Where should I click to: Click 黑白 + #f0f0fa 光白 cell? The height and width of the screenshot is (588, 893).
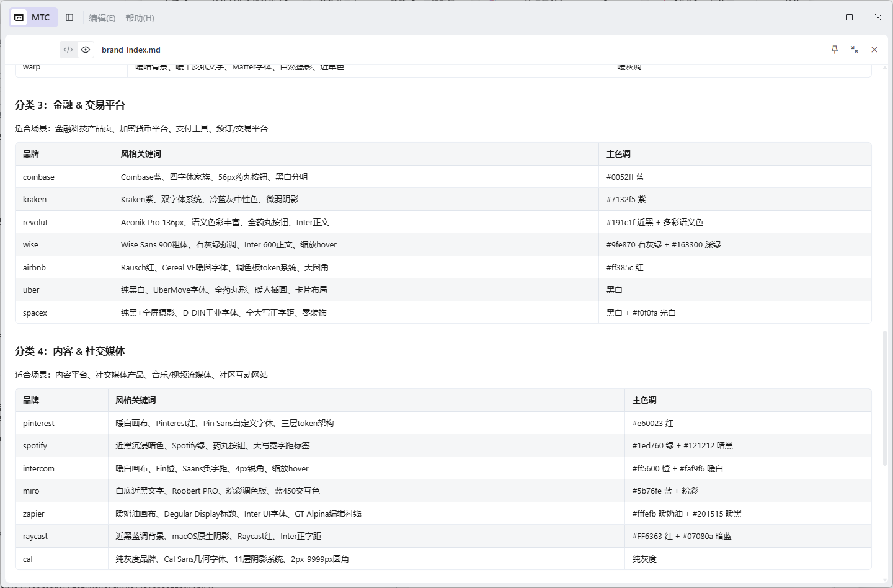tap(735, 313)
